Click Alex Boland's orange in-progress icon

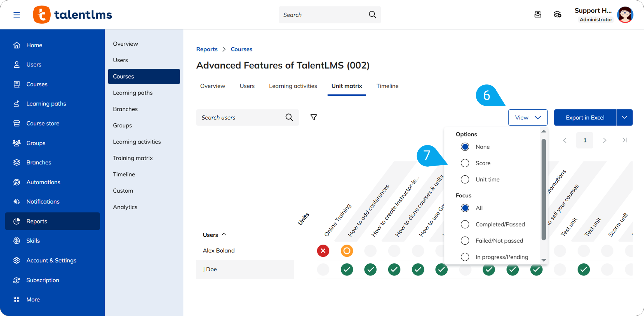click(x=347, y=251)
